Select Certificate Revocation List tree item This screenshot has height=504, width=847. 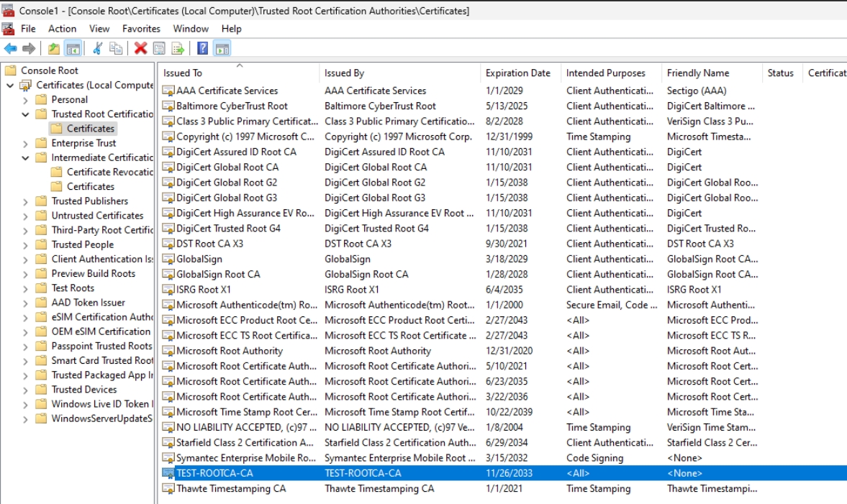point(109,172)
